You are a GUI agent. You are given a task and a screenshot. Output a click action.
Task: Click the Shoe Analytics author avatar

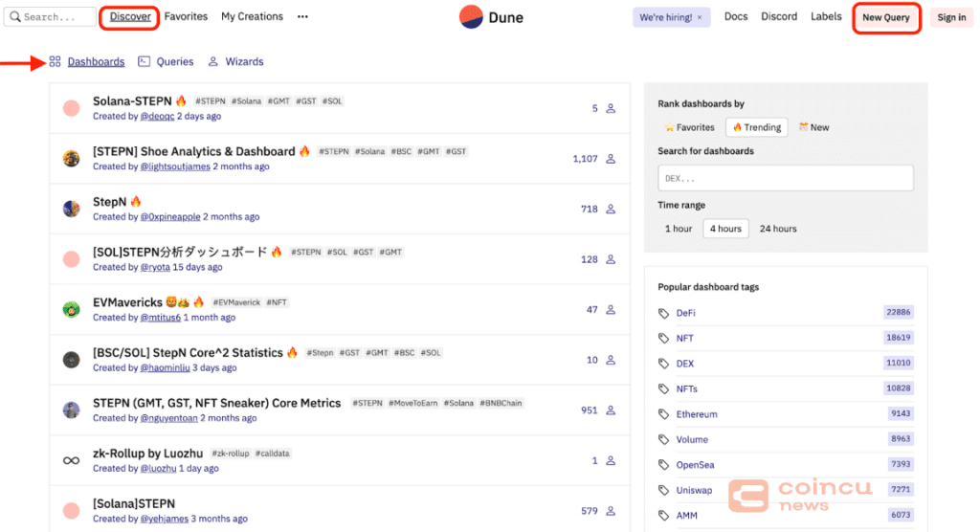pos(71,158)
